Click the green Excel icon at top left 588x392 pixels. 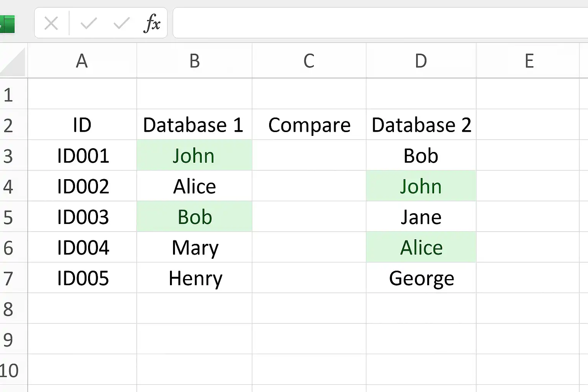coord(7,24)
